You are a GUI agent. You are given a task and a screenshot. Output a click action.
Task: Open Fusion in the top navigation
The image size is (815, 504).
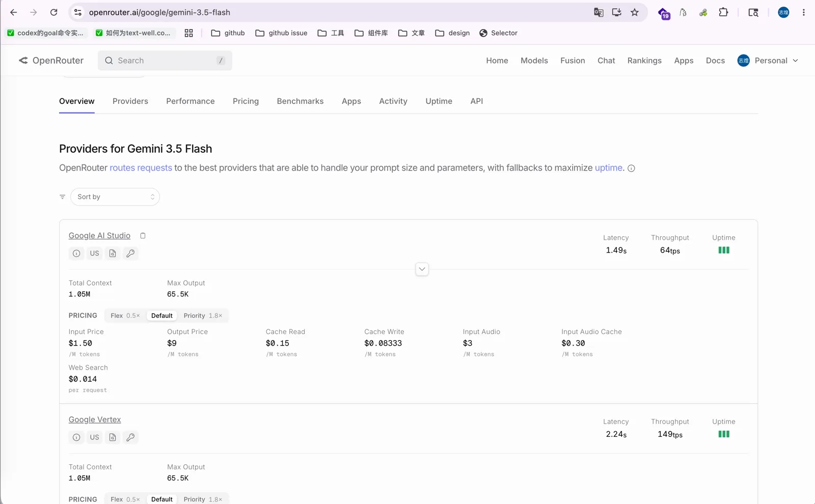(573, 61)
